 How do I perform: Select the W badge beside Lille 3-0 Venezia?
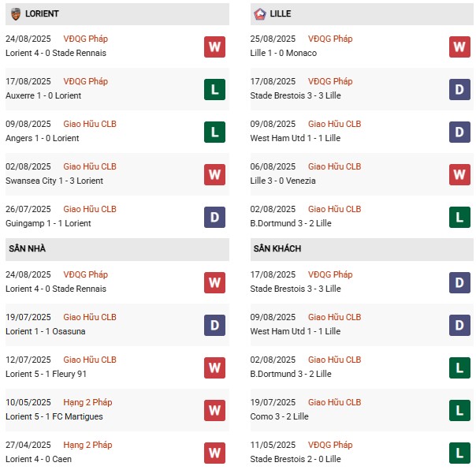click(459, 174)
